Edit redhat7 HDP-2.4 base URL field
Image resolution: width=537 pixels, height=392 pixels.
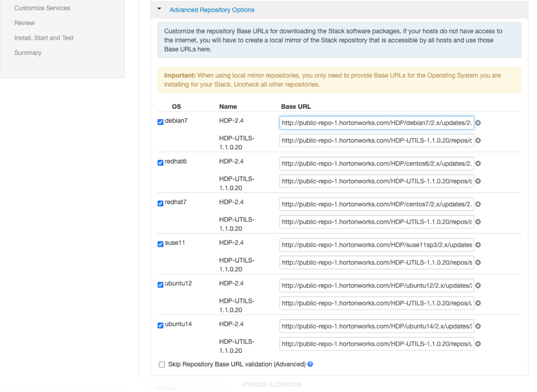click(377, 204)
